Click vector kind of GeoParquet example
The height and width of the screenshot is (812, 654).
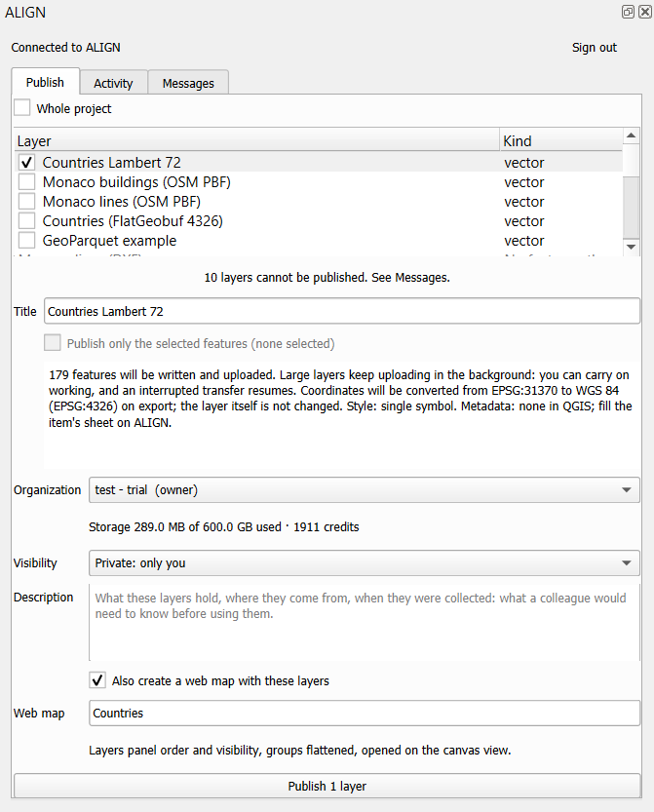(524, 241)
